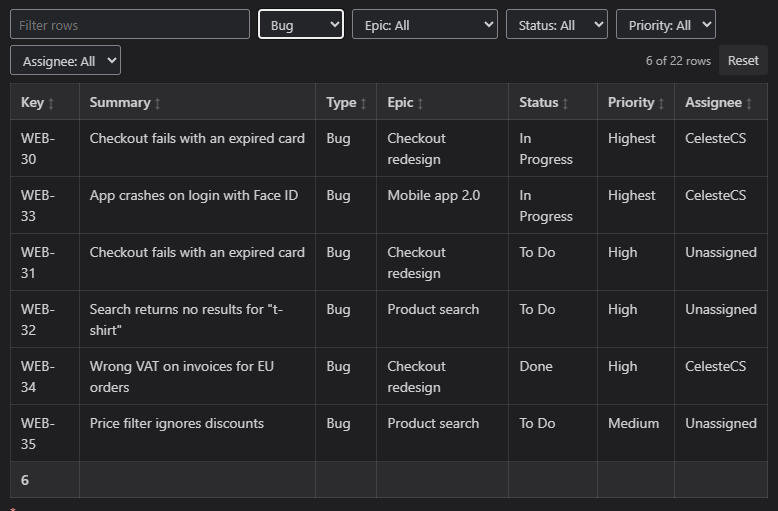Click 'Price filter ignores discounts' summary
Image resolution: width=778 pixels, height=511 pixels.
click(x=177, y=424)
